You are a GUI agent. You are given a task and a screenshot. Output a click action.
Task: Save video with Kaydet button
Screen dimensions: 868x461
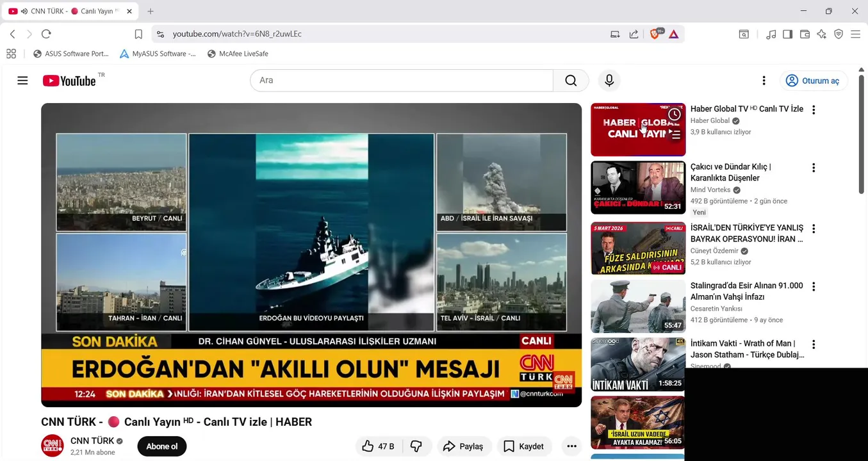coord(523,446)
